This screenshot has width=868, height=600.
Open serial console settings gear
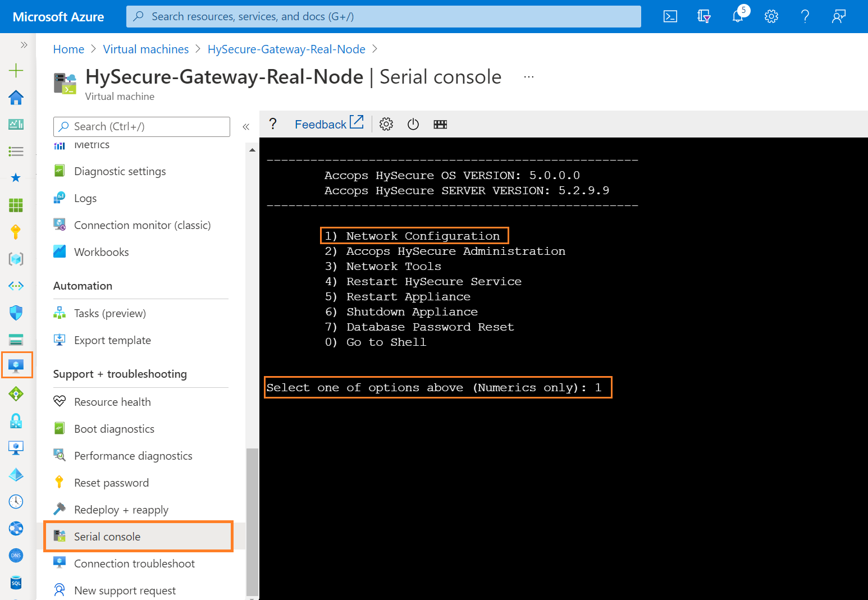tap(386, 124)
